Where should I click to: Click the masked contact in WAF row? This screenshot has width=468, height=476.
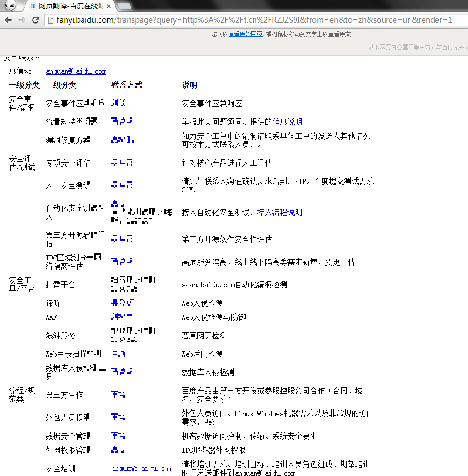[x=122, y=317]
